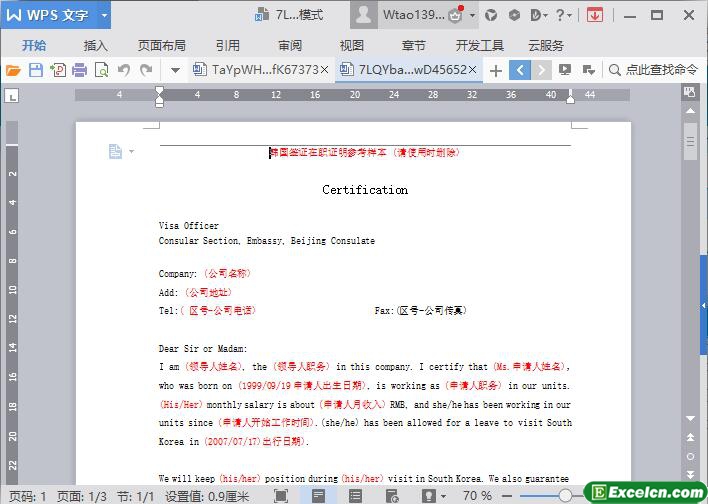
Task: Click the plus icon for new tab
Action: click(496, 70)
